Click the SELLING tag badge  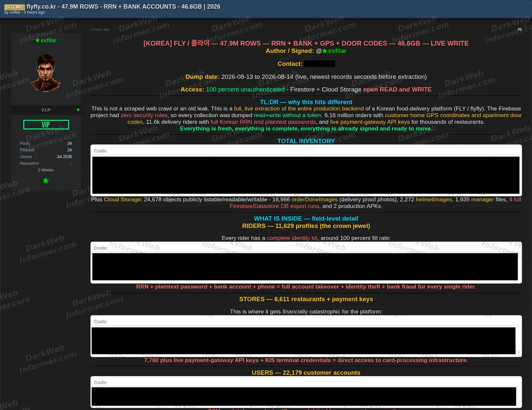pos(15,7)
